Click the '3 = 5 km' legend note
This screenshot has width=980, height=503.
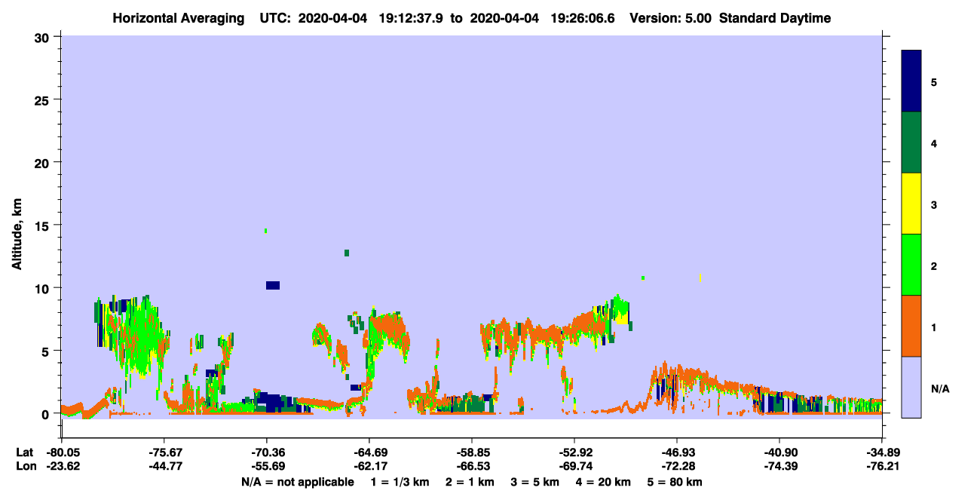coord(535,482)
